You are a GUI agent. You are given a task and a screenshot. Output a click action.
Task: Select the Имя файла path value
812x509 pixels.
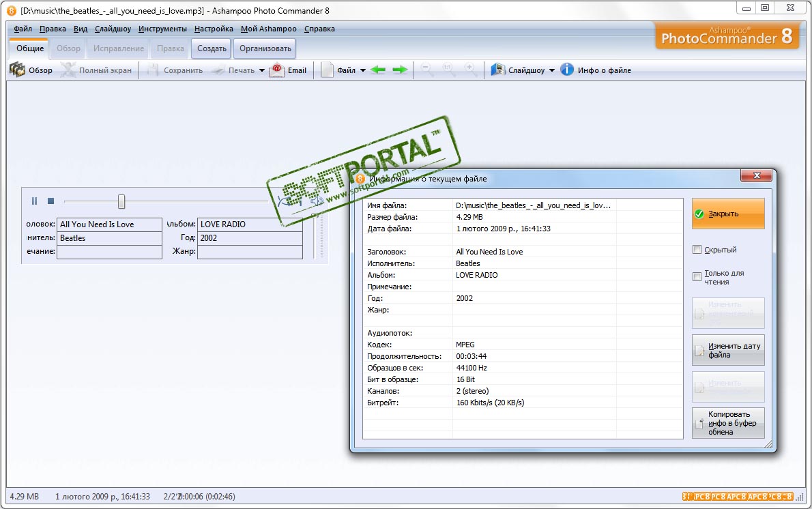click(x=534, y=205)
